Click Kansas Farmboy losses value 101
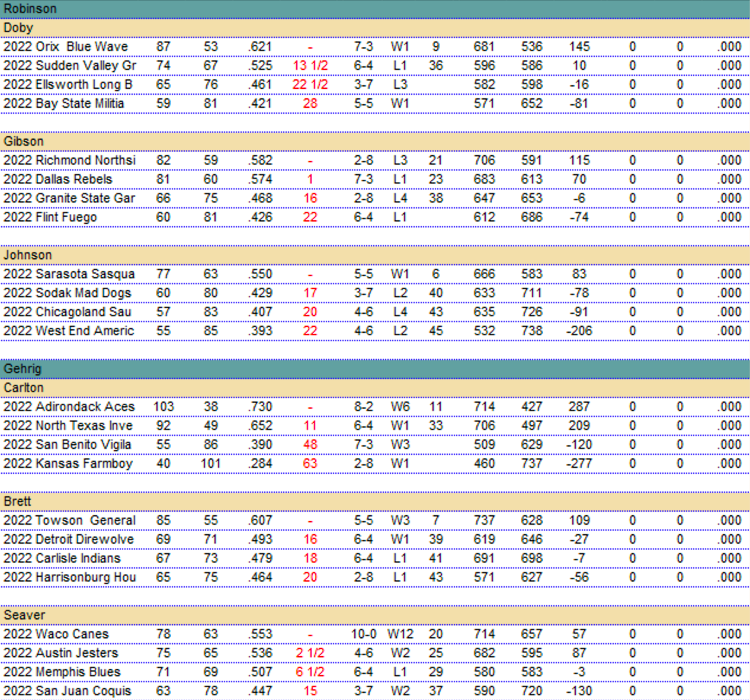Viewport: 750px width, 700px height. pyautogui.click(x=210, y=464)
